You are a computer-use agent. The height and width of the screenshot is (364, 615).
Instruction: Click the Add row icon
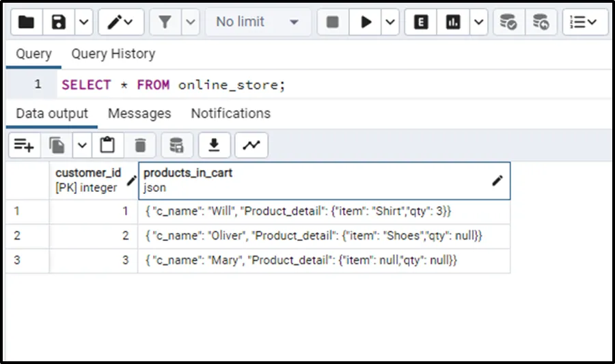pos(24,145)
